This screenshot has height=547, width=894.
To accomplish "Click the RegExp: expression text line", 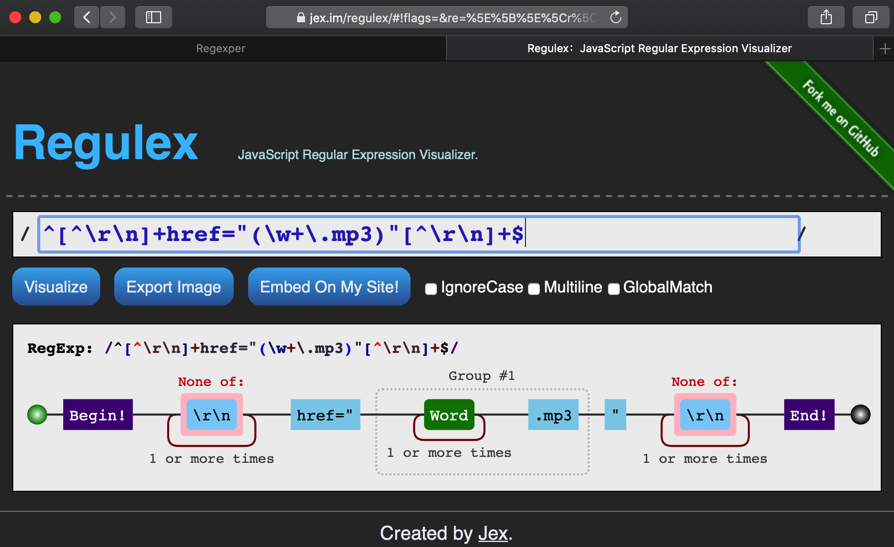I will tap(243, 348).
